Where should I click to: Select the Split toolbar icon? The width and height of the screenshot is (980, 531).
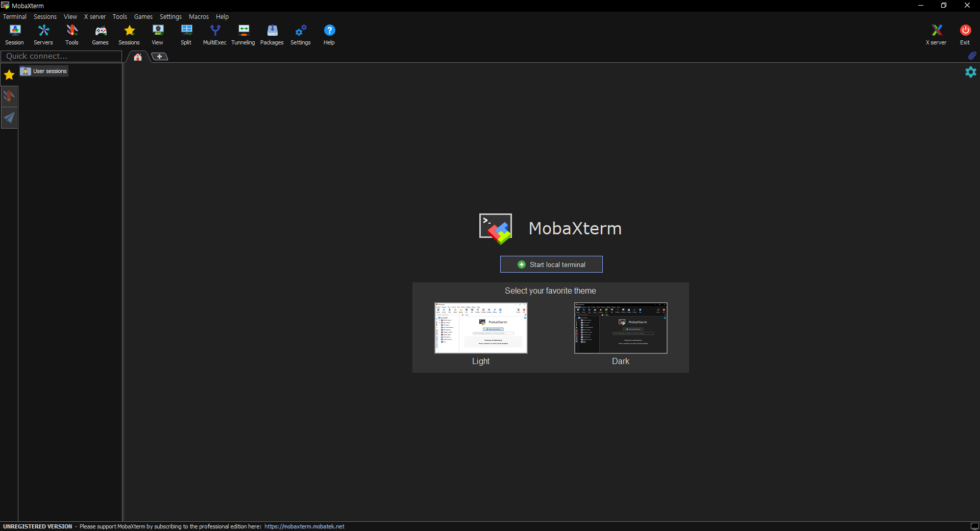pos(186,35)
